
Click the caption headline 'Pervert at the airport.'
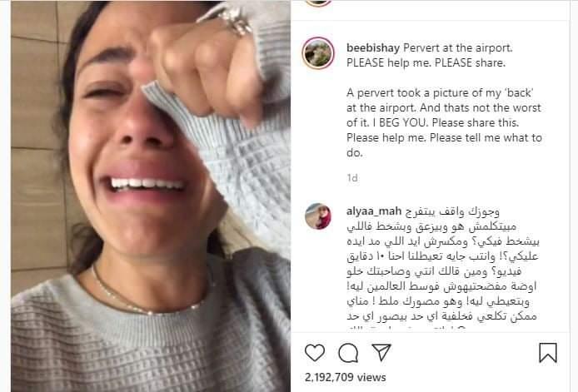458,48
